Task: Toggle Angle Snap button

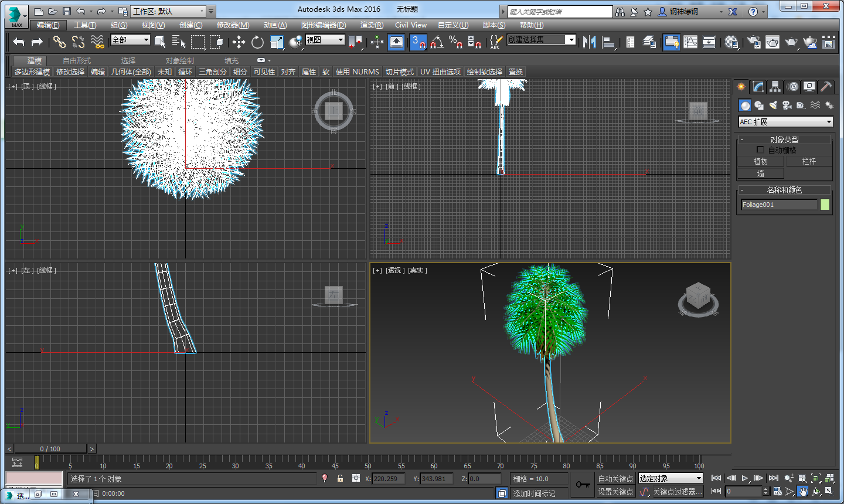Action: click(437, 42)
